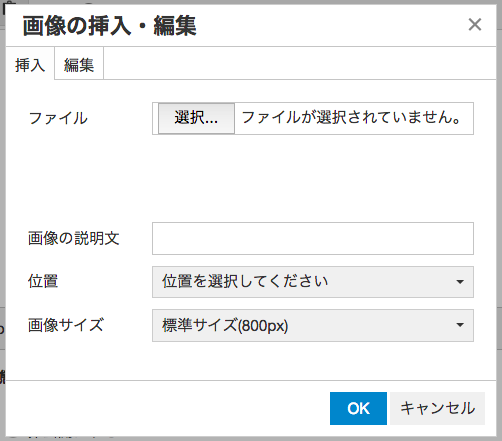Click the ファイル field label
The image size is (502, 441).
pos(58,118)
